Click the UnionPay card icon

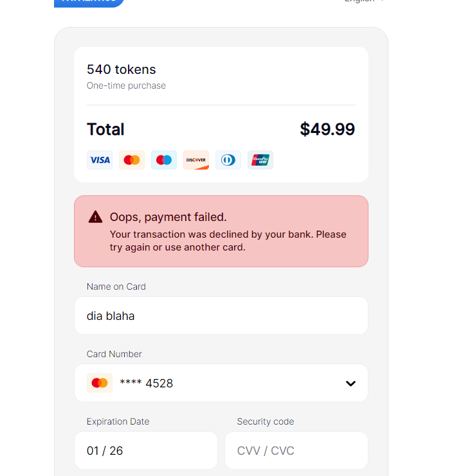pos(260,160)
